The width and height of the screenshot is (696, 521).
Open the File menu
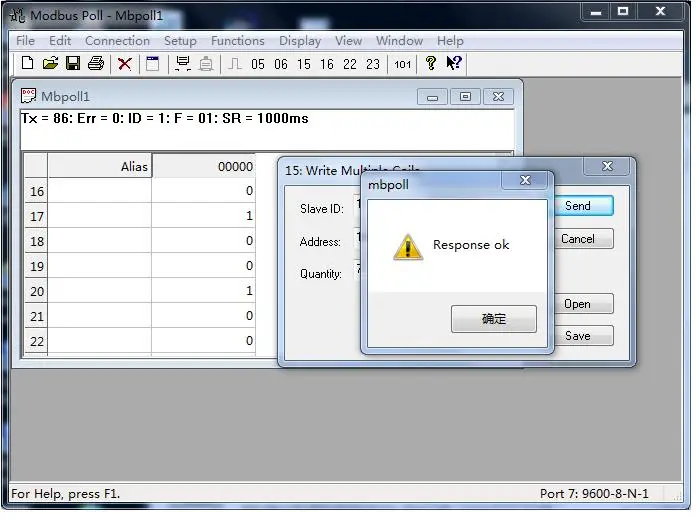[25, 41]
